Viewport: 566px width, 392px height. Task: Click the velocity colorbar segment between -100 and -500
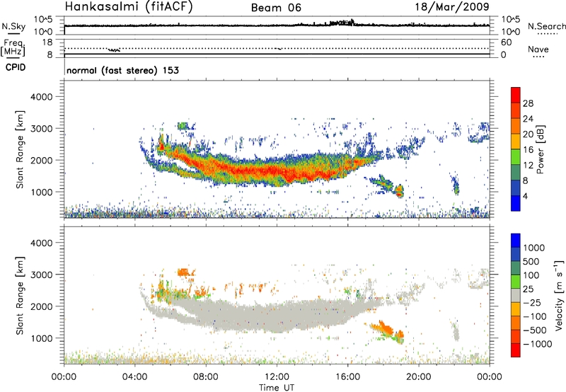tap(516, 323)
